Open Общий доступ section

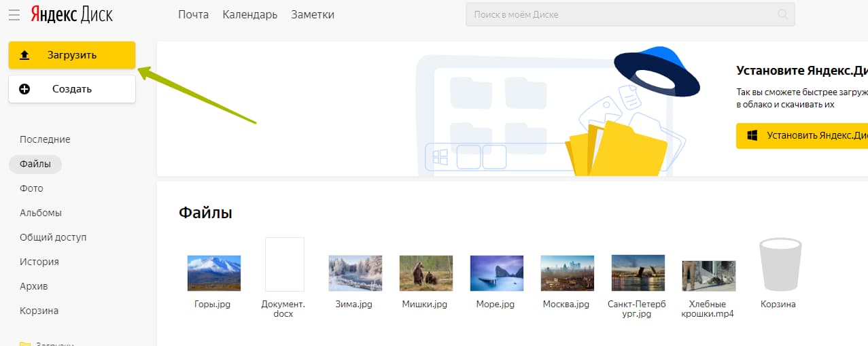pyautogui.click(x=53, y=237)
